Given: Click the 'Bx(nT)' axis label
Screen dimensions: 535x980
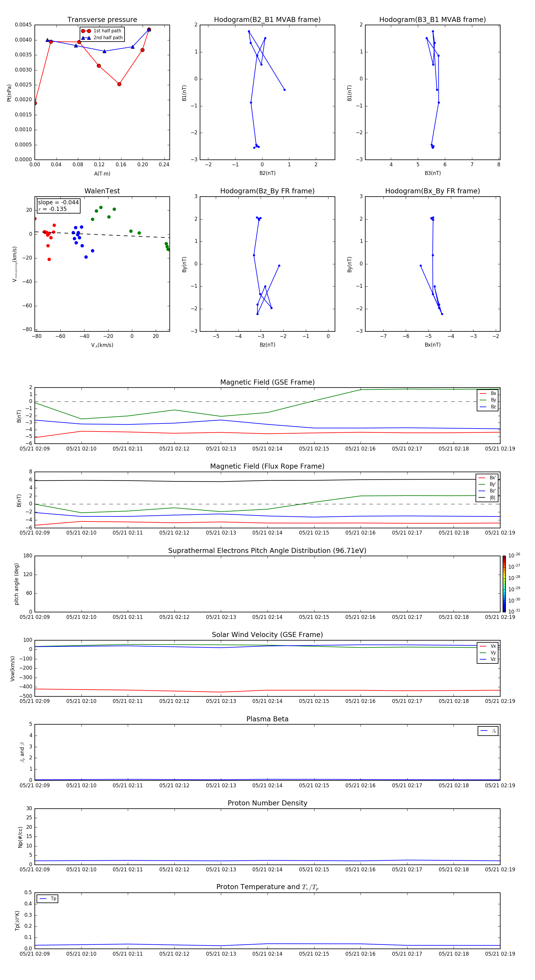Looking at the screenshot, I should [x=432, y=345].
